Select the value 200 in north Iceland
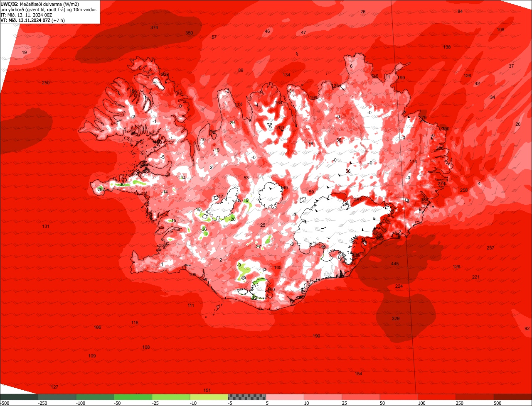 coord(280,127)
